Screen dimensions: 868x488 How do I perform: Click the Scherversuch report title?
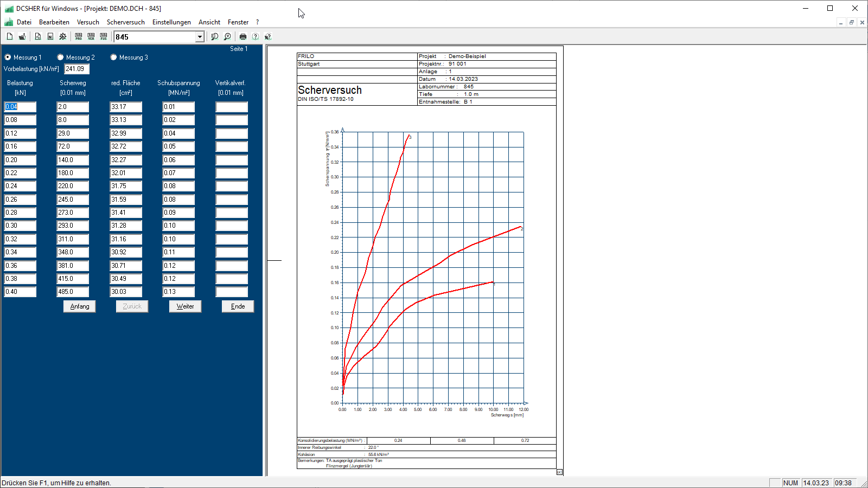pyautogui.click(x=330, y=90)
